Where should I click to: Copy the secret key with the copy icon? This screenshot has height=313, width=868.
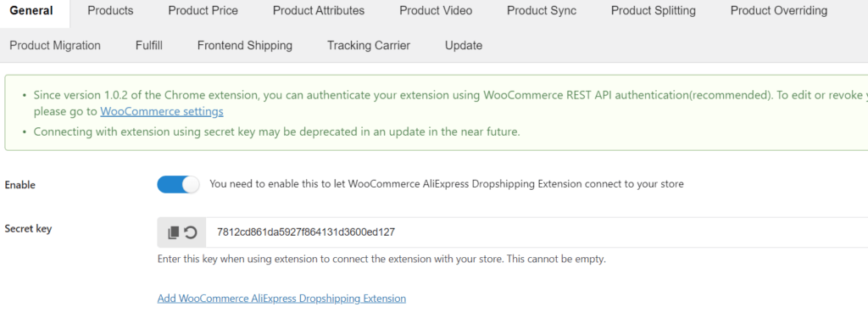pos(173,232)
